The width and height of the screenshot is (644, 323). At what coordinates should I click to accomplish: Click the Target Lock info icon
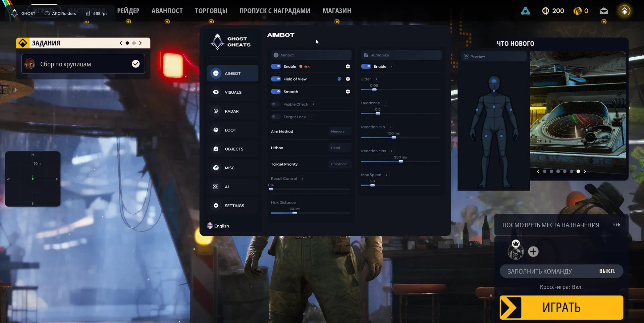coord(311,117)
